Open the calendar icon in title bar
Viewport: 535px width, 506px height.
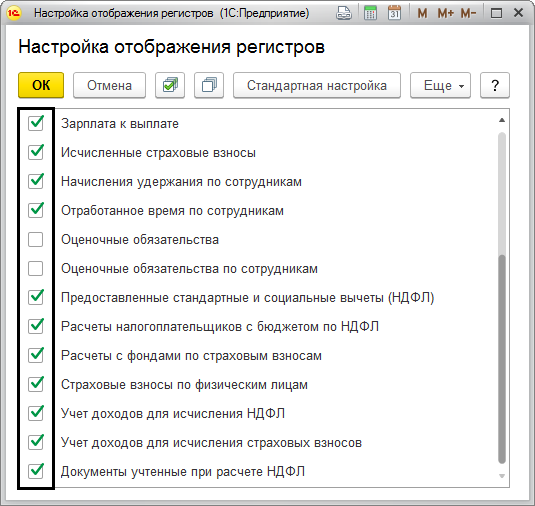pyautogui.click(x=394, y=13)
